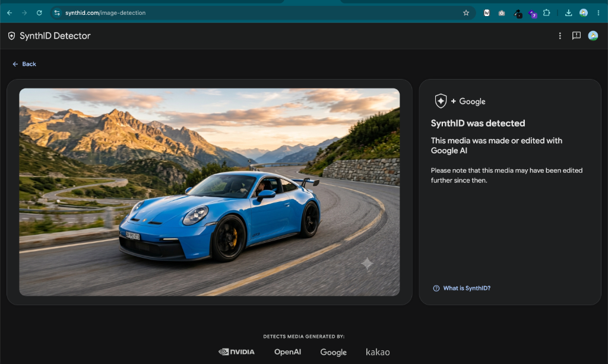The image size is (608, 364).
Task: Click the 'SynthID was detected' heading
Action: pos(478,124)
